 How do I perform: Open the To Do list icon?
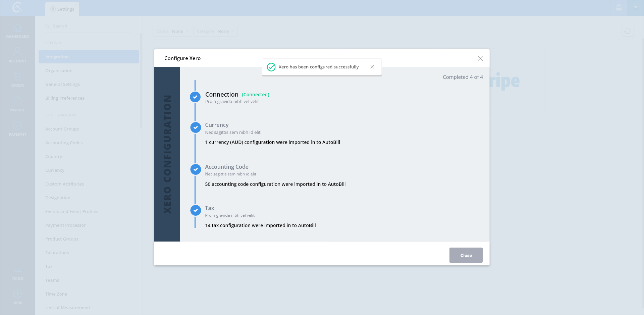click(x=17, y=270)
